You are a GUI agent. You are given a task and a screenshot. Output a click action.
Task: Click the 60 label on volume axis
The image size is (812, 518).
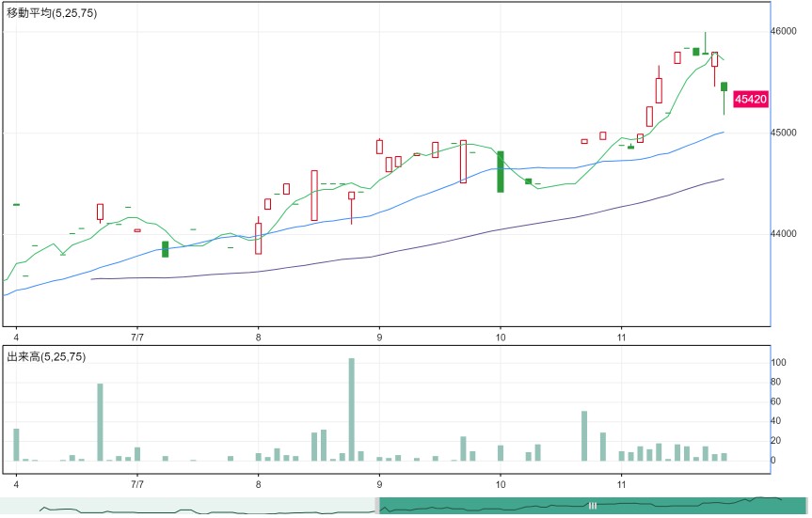775,401
